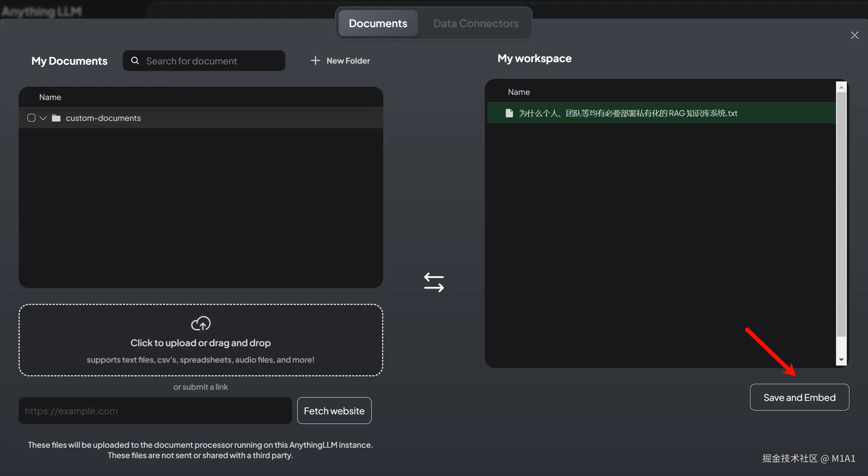
Task: Expand custom-documents folder with chevron
Action: point(43,118)
